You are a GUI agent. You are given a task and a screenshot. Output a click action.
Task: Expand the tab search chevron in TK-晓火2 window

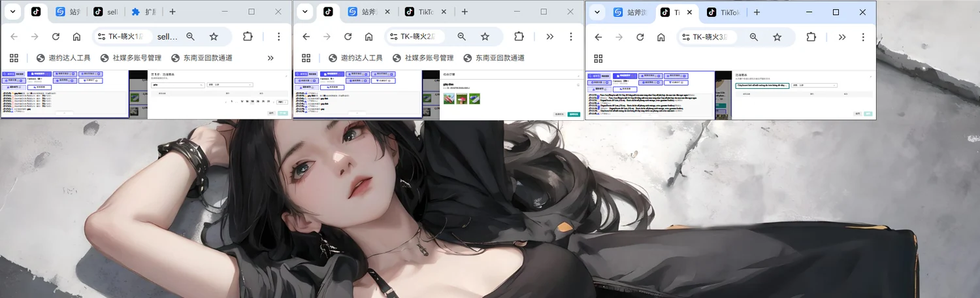(304, 12)
